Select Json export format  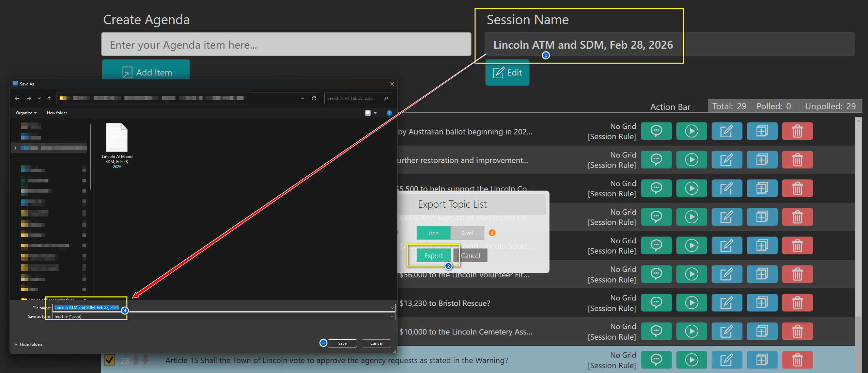click(433, 233)
